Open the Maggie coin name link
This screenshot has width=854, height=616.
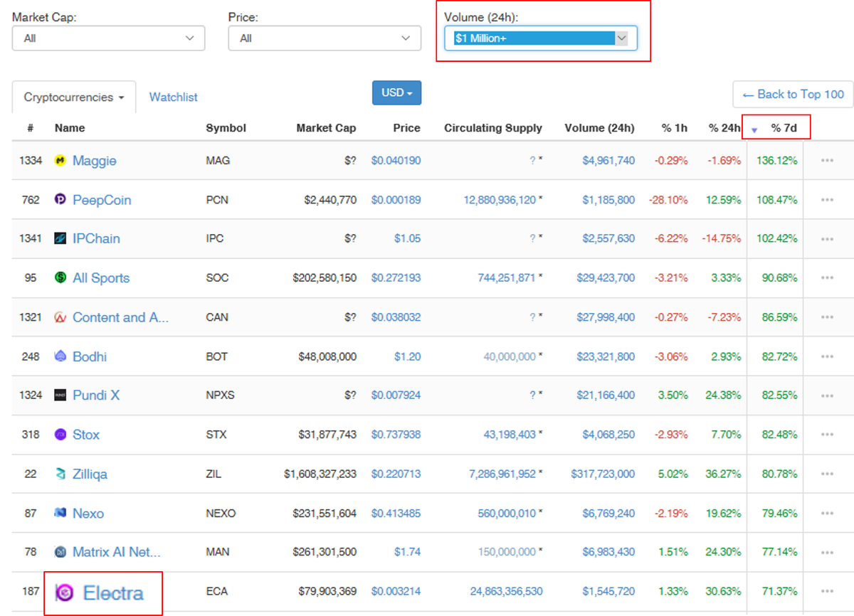click(x=95, y=161)
